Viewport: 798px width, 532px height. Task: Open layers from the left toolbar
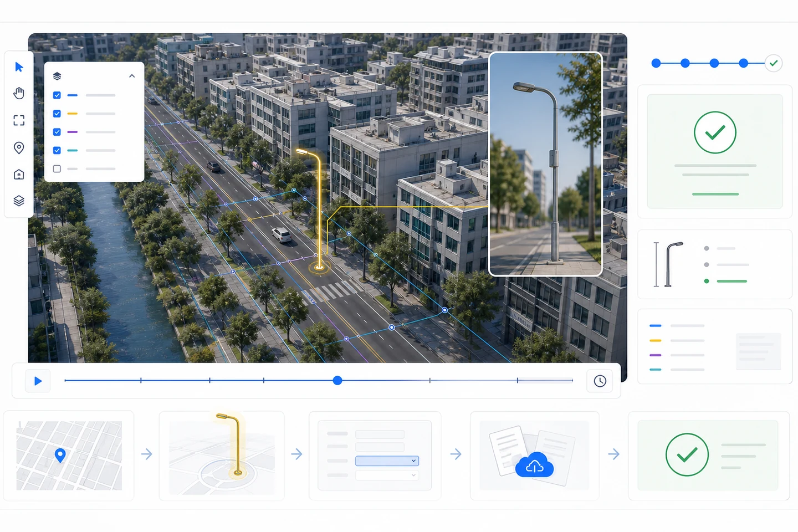click(x=19, y=201)
